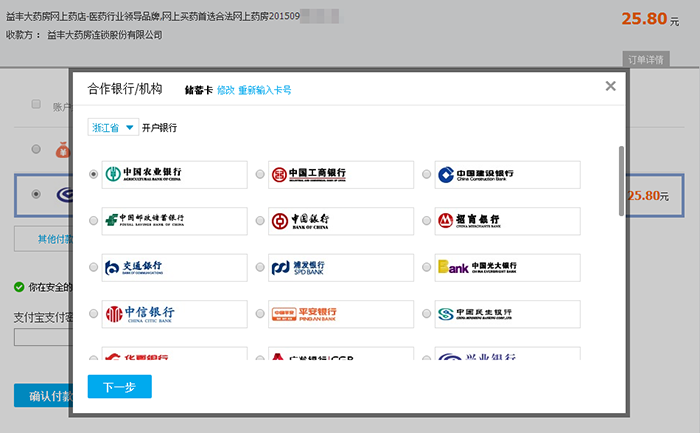This screenshot has height=433, width=700.
Task: Pick China Construction Bank logo tile
Action: coord(508,175)
